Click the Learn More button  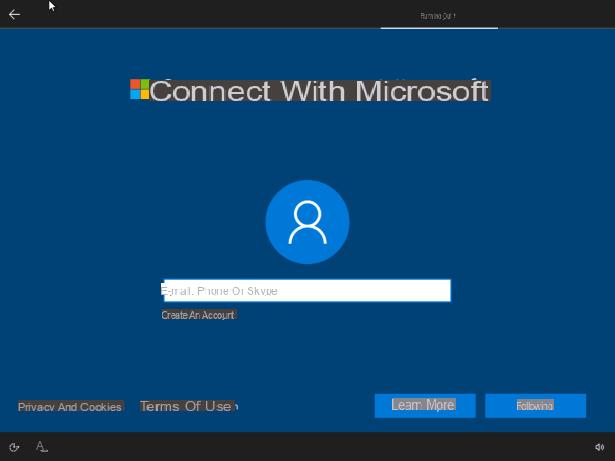425,406
